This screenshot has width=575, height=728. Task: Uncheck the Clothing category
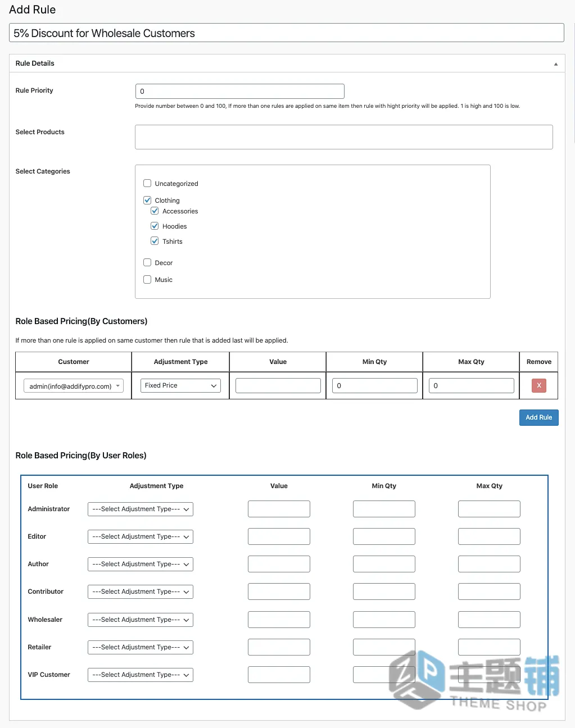click(x=147, y=200)
